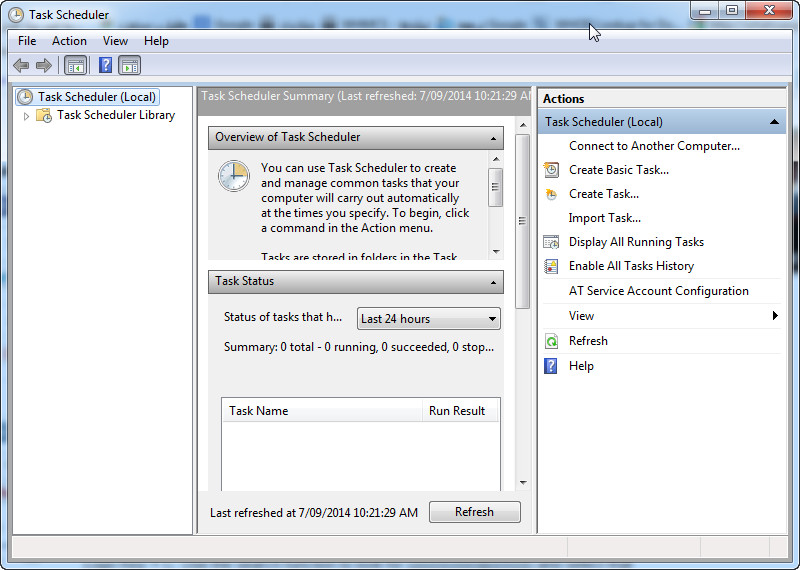Screen dimensions: 800x570
Task: Click the Run Result column header
Action: tap(459, 411)
